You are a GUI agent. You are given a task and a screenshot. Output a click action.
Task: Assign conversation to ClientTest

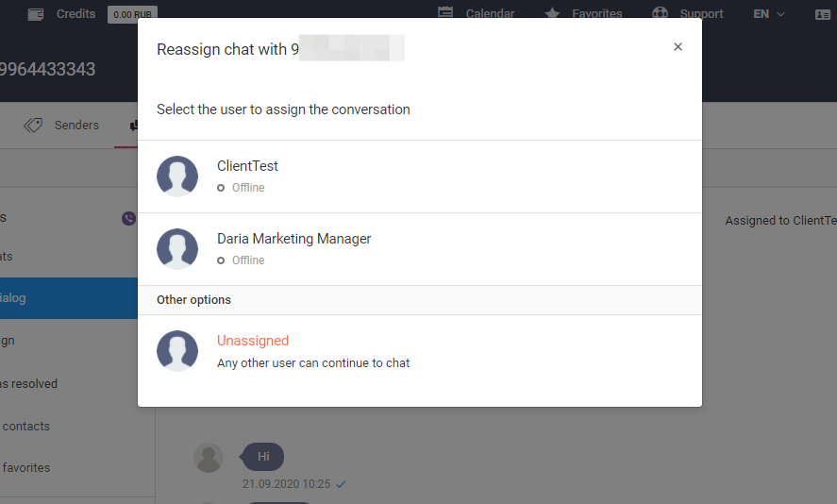(x=420, y=176)
